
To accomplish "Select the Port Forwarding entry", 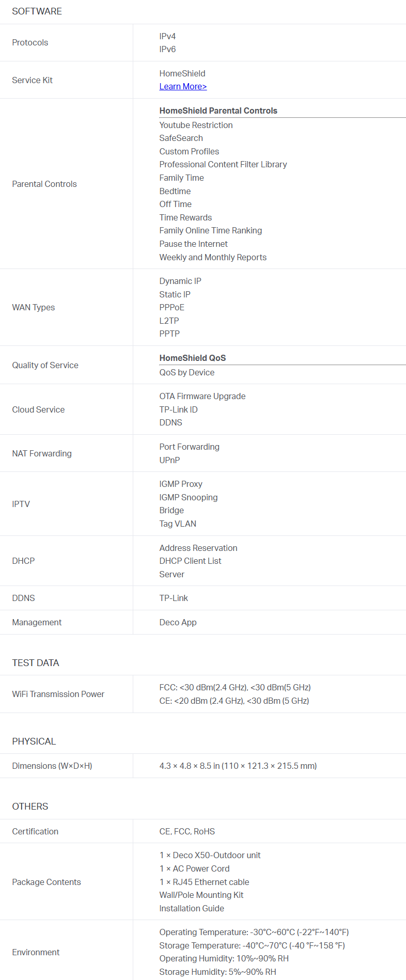I will (x=190, y=447).
